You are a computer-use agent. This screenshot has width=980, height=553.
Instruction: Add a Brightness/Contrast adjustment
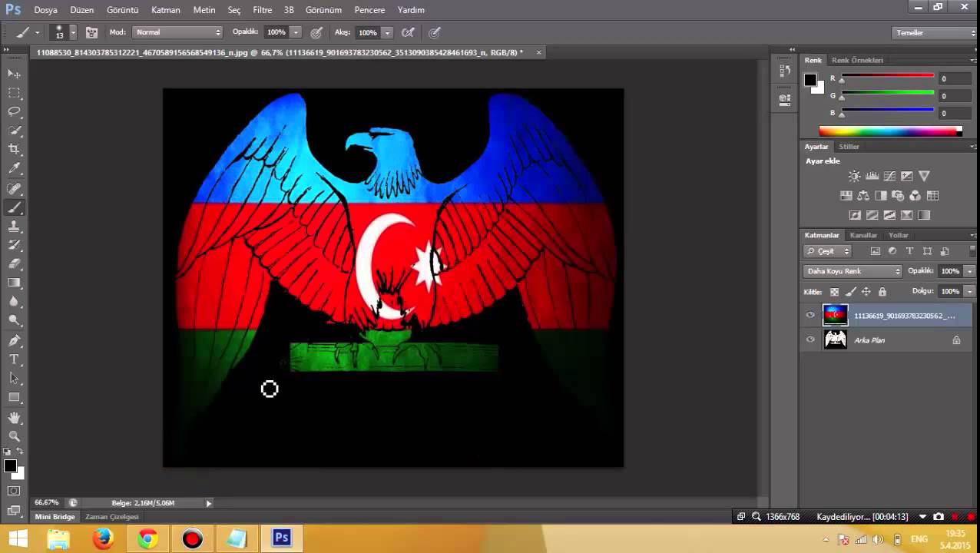point(854,176)
